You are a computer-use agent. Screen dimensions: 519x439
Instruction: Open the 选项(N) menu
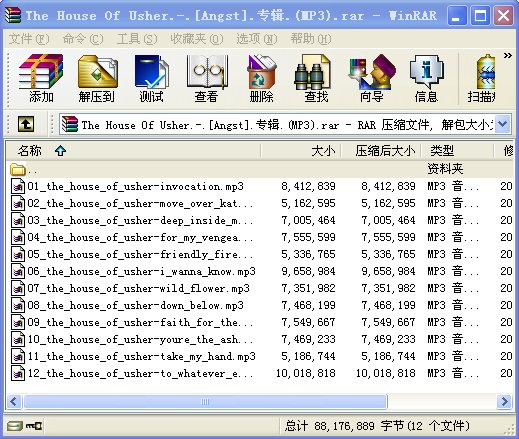click(x=257, y=39)
